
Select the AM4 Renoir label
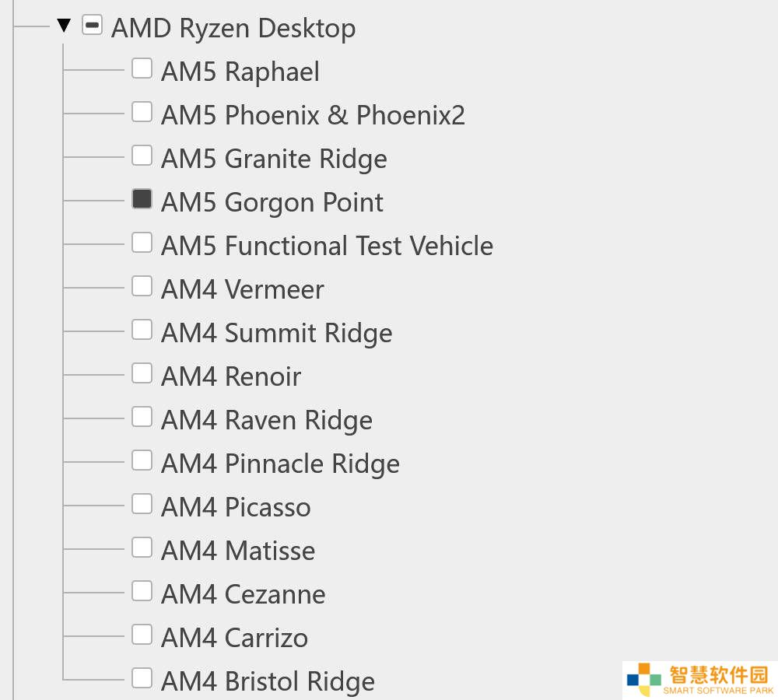231,376
